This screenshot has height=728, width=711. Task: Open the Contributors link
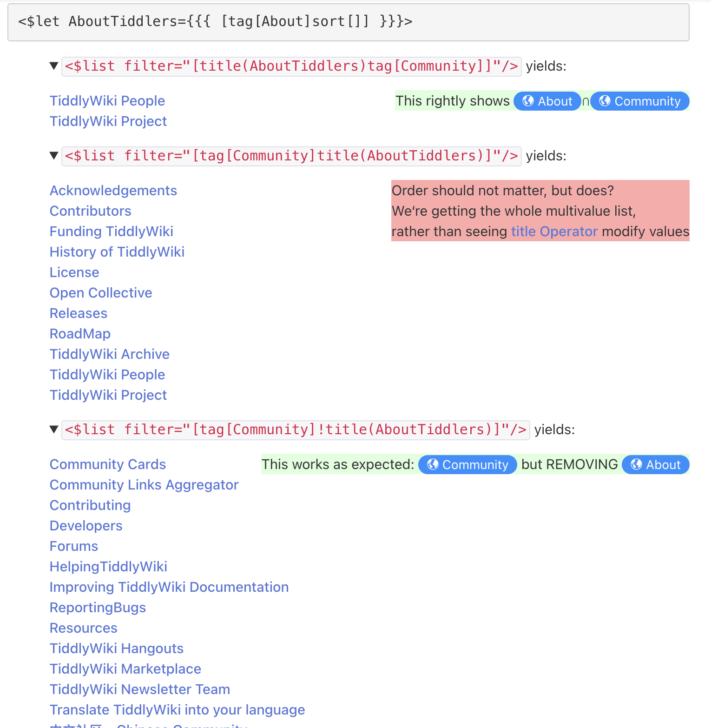(x=90, y=211)
